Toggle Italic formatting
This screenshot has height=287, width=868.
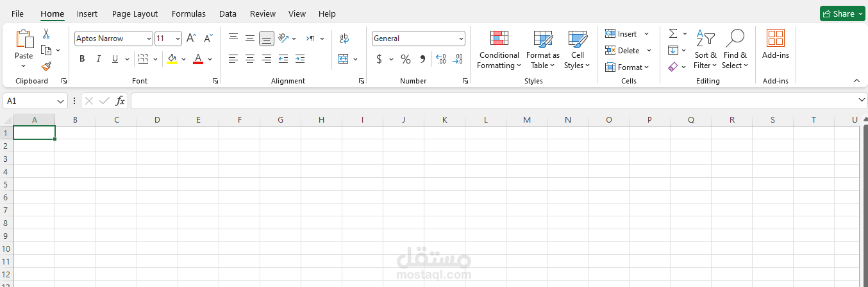[99, 59]
